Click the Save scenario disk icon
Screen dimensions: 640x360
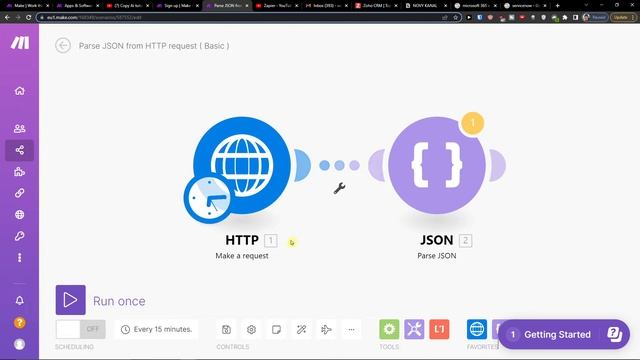tap(226, 329)
